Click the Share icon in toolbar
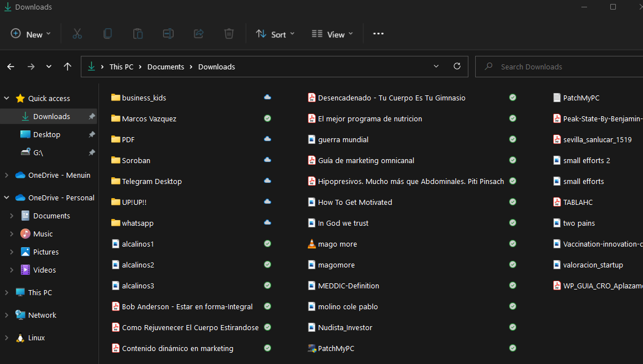Screen dimensions: 643x364 [198, 34]
